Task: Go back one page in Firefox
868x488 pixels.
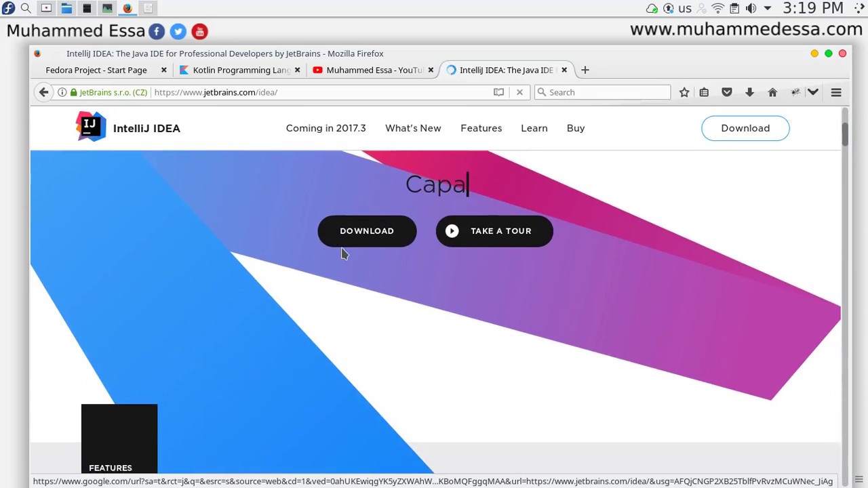Action: [43, 92]
